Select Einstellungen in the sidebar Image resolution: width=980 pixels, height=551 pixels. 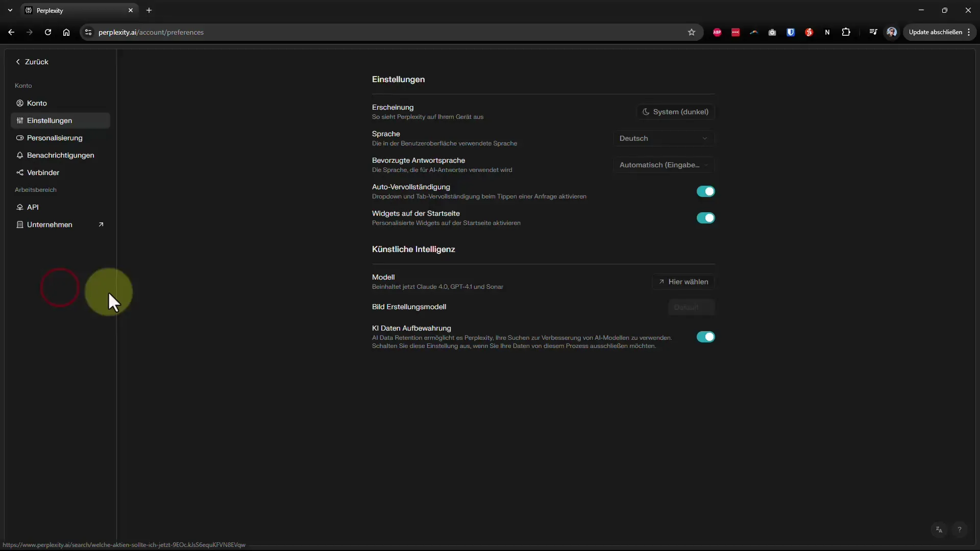click(60, 120)
